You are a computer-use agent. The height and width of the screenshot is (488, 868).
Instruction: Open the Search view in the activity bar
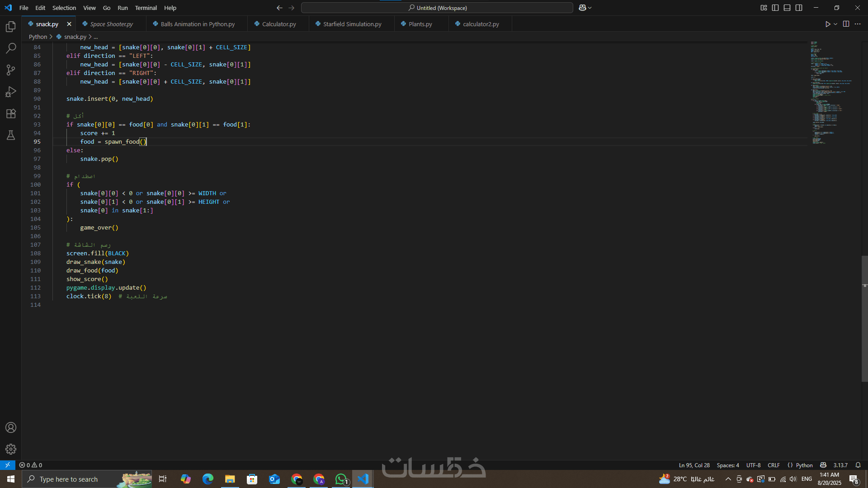[11, 48]
